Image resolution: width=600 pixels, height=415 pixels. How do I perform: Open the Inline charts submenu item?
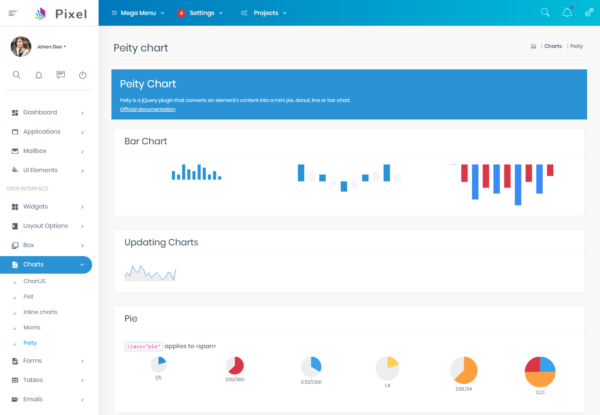coord(40,312)
